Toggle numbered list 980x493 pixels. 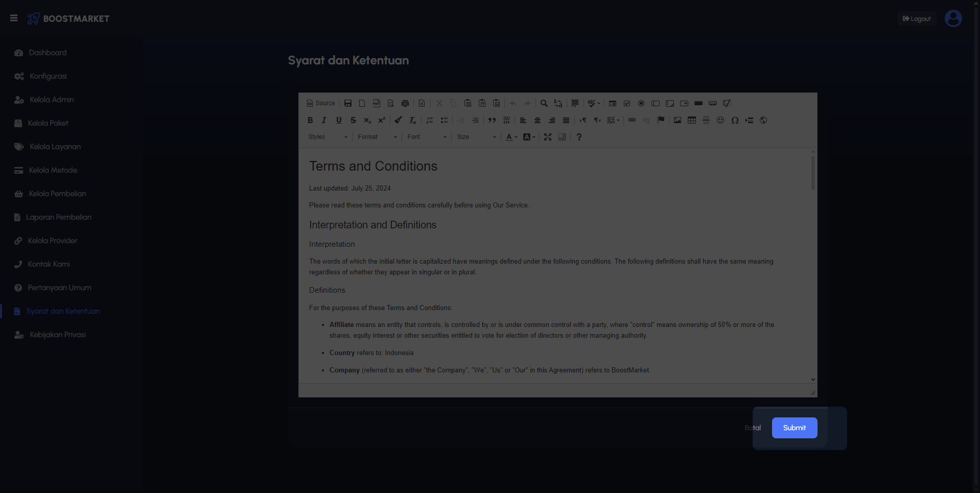pos(430,120)
